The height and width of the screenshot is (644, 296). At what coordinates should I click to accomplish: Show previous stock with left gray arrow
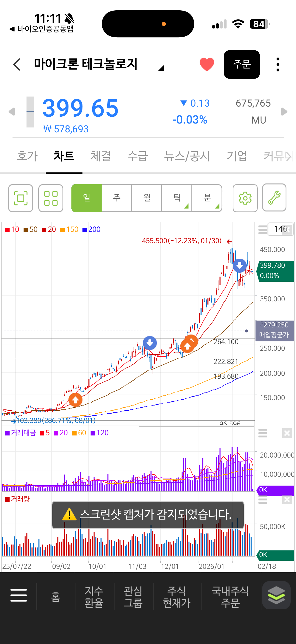[12, 112]
